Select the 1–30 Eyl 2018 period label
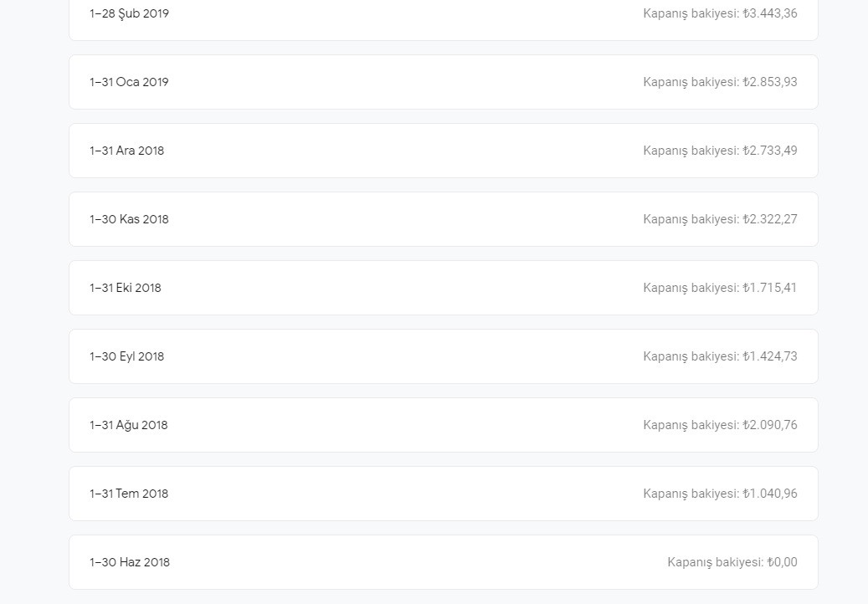The width and height of the screenshot is (868, 604). coord(126,356)
